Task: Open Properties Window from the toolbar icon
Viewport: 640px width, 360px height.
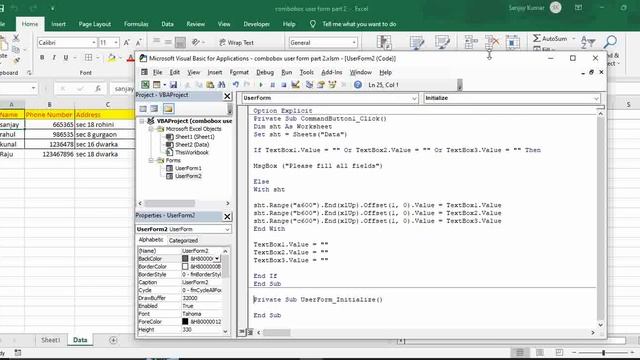Action: [x=321, y=84]
